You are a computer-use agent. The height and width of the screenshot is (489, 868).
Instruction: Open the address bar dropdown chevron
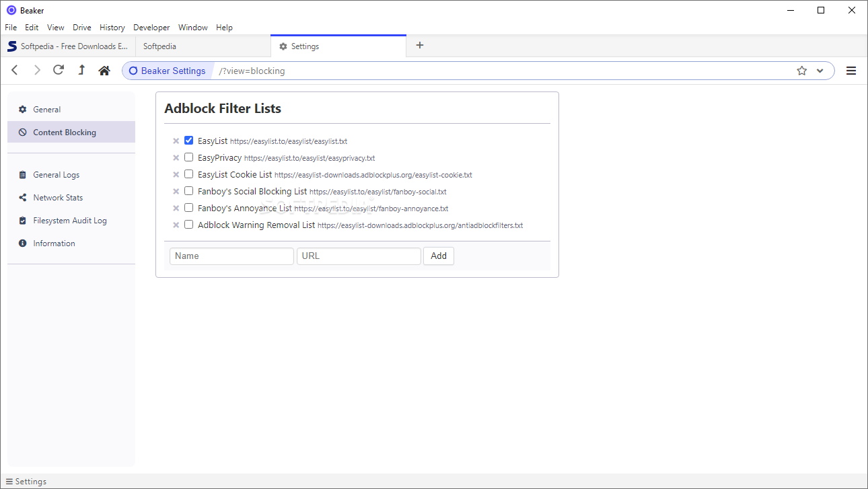point(820,71)
